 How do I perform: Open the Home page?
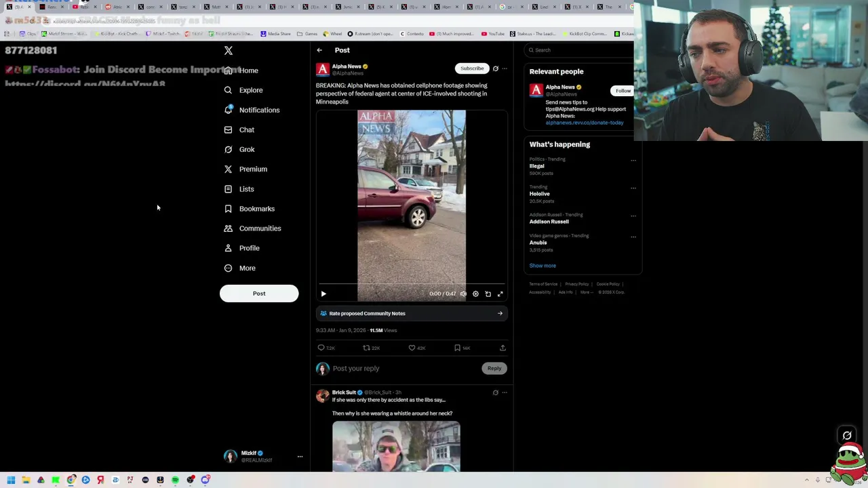pyautogui.click(x=241, y=70)
